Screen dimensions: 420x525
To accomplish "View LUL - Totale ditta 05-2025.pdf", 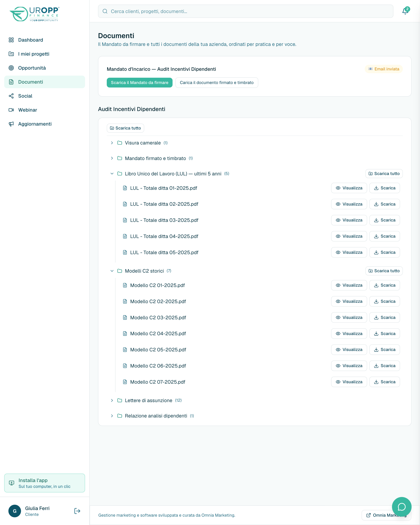I will pyautogui.click(x=349, y=252).
